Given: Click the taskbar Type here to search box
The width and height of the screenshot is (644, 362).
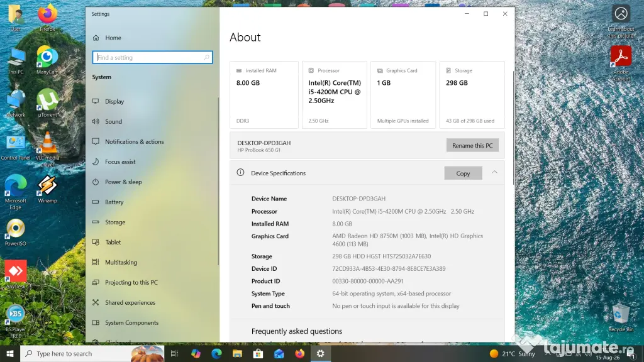Looking at the screenshot, I should (92, 353).
